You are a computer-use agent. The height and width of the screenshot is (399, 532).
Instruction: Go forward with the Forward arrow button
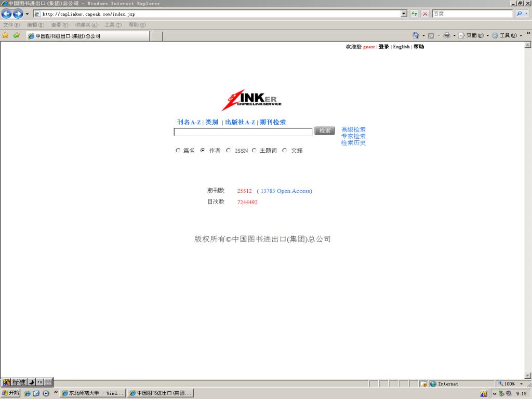tap(18, 14)
